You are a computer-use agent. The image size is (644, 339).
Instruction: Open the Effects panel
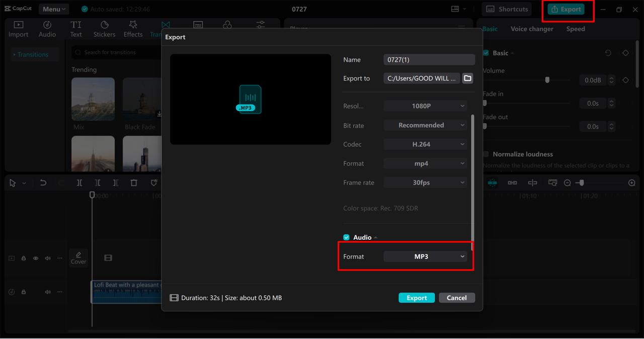coord(133,29)
